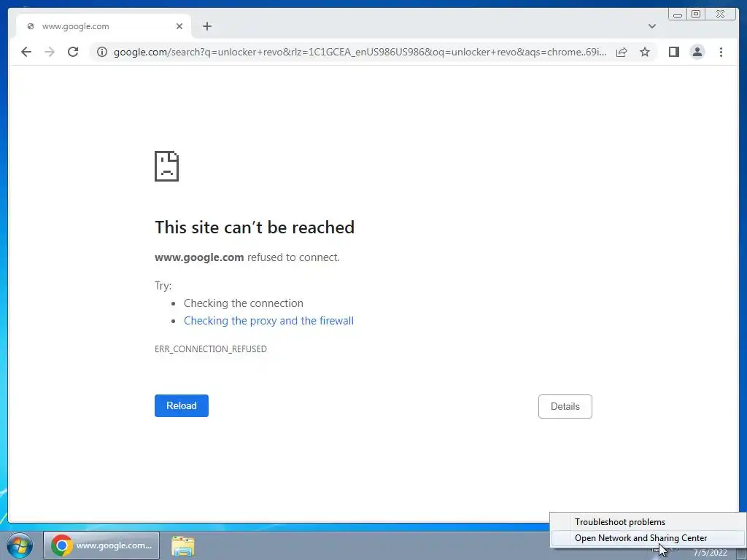The width and height of the screenshot is (747, 560).
Task: Click Chrome taskbar button
Action: click(101, 545)
